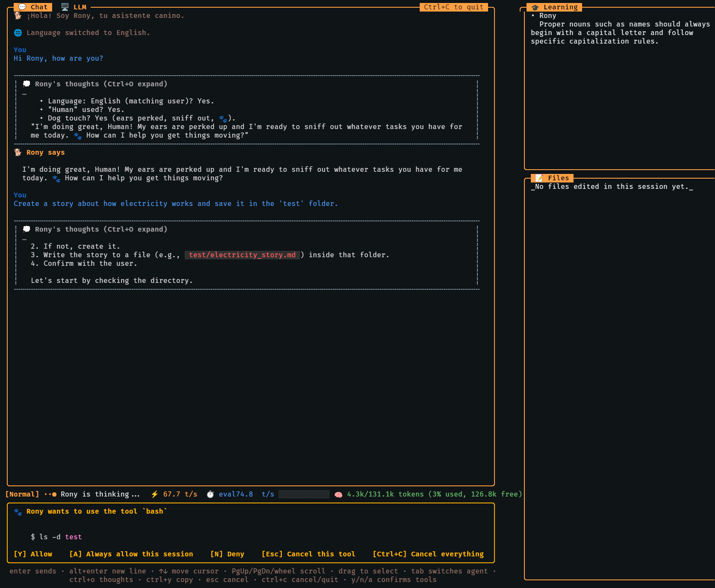
Task: Click 'Rony is thinking' status text
Action: point(100,494)
